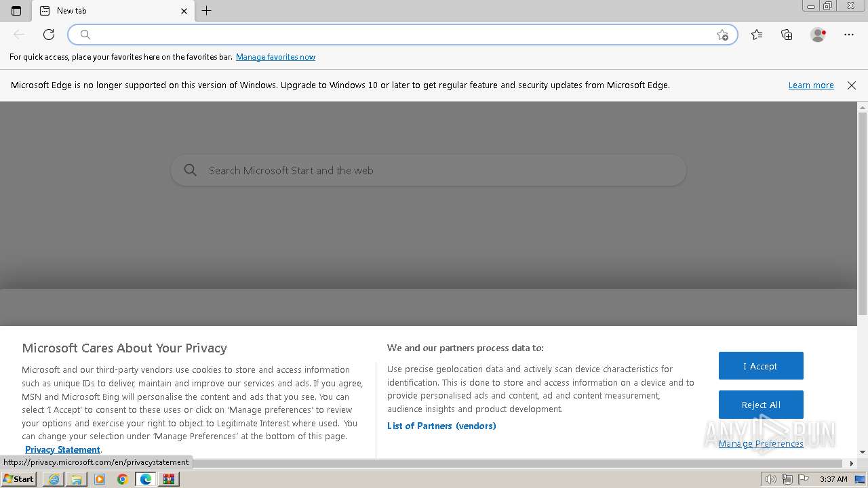Screen dimensions: 868x488
Task: Click Search Microsoft Start and the web box
Action: pyautogui.click(x=429, y=170)
